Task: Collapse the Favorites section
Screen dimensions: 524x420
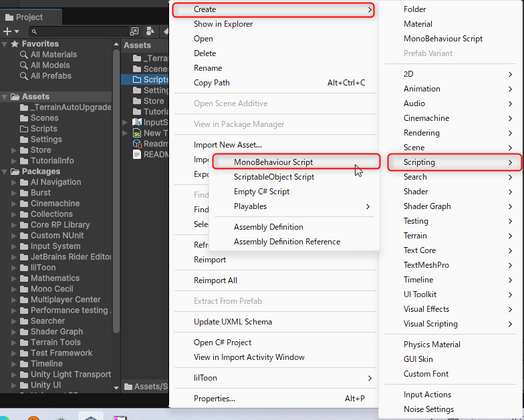Action: [x=5, y=44]
